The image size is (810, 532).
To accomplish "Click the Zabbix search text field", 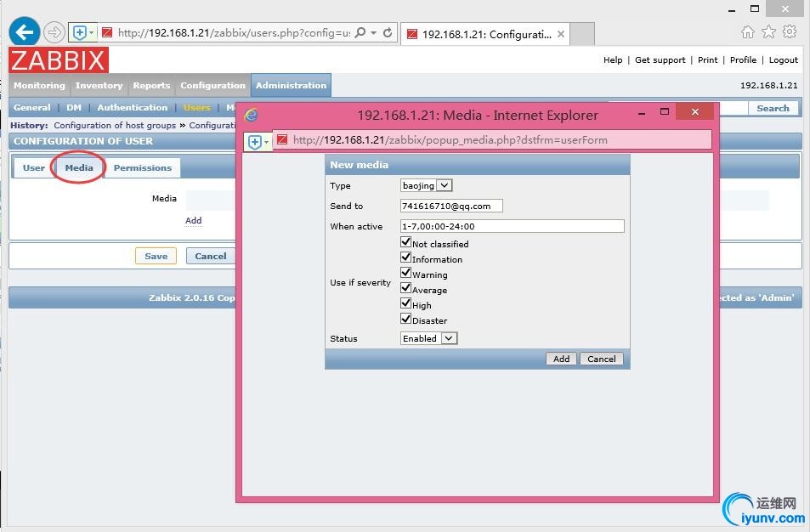I will click(734, 109).
